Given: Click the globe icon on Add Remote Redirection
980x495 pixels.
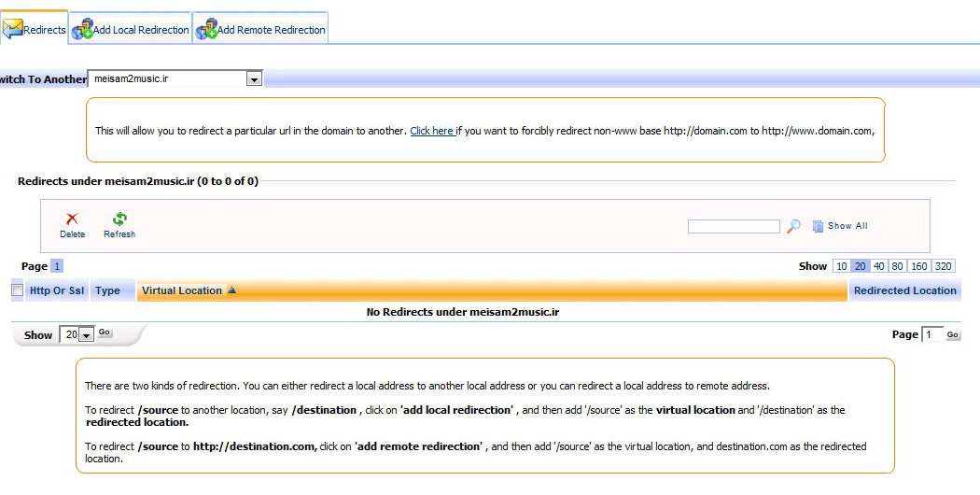Looking at the screenshot, I should (x=206, y=29).
